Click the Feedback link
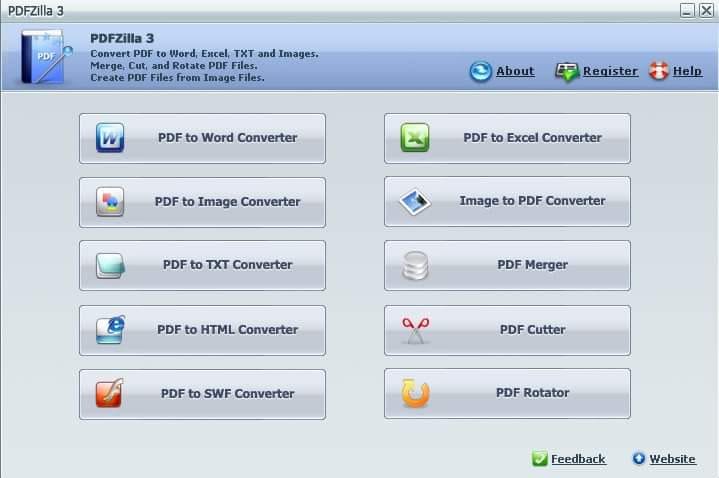Viewport: 719px width, 478px height. tap(578, 459)
